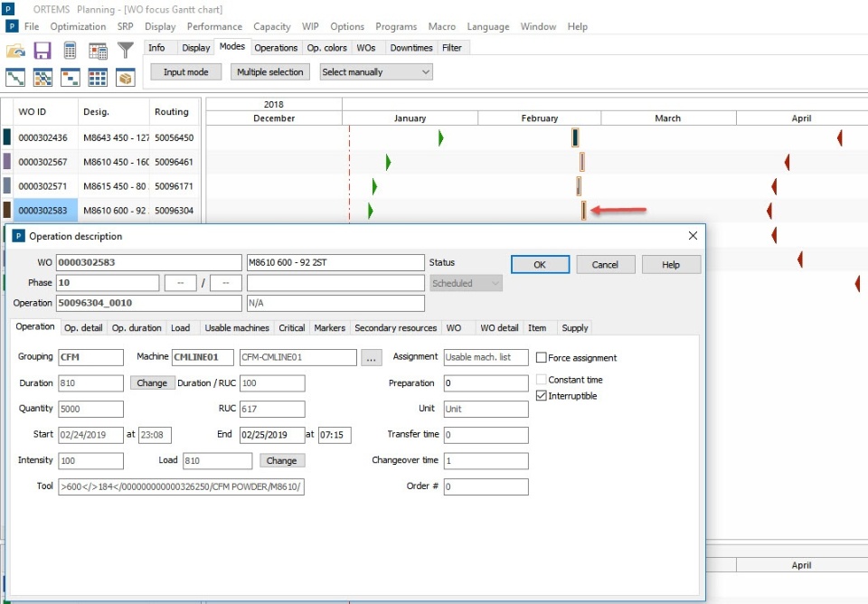Viewport: 868px width, 604px height.
Task: Select the operation bar in row 0000302571
Action: coord(579,186)
